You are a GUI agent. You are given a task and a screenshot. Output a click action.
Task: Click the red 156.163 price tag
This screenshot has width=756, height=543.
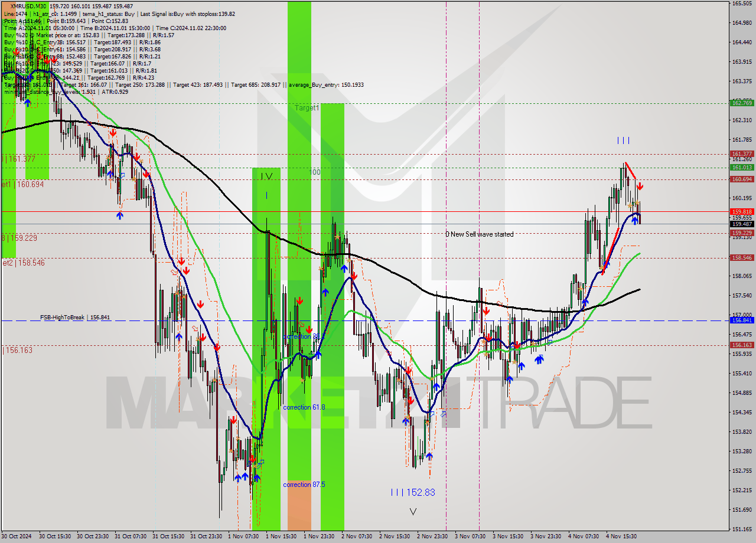(x=742, y=345)
